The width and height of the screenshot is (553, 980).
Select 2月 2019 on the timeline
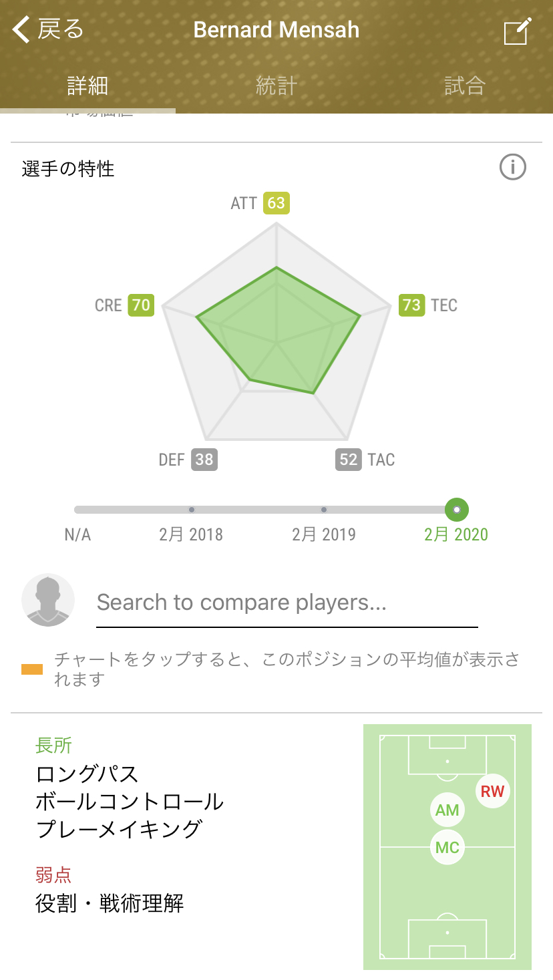tap(324, 510)
